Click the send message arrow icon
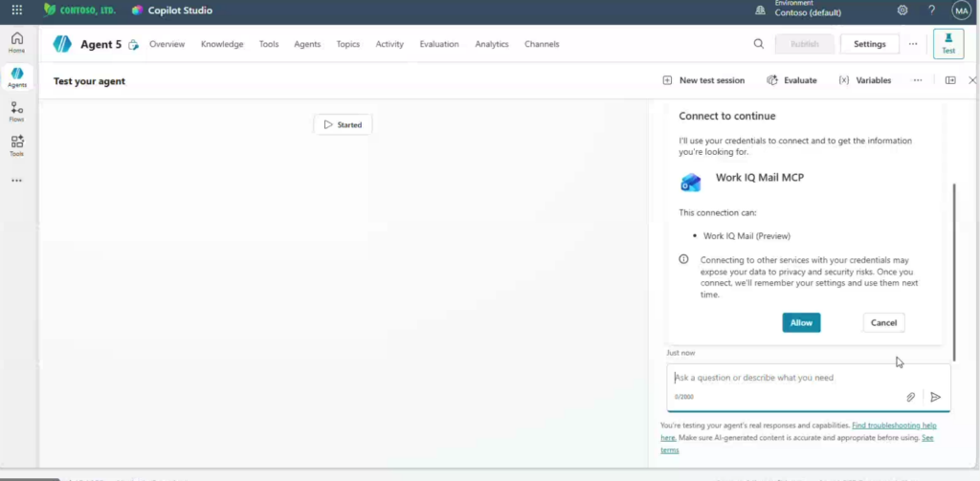 pyautogui.click(x=936, y=397)
